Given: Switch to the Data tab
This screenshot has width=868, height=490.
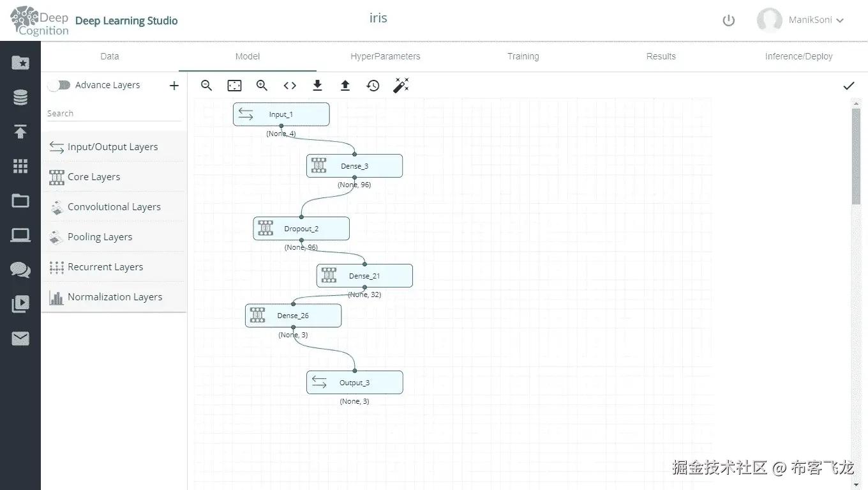Looking at the screenshot, I should 110,56.
